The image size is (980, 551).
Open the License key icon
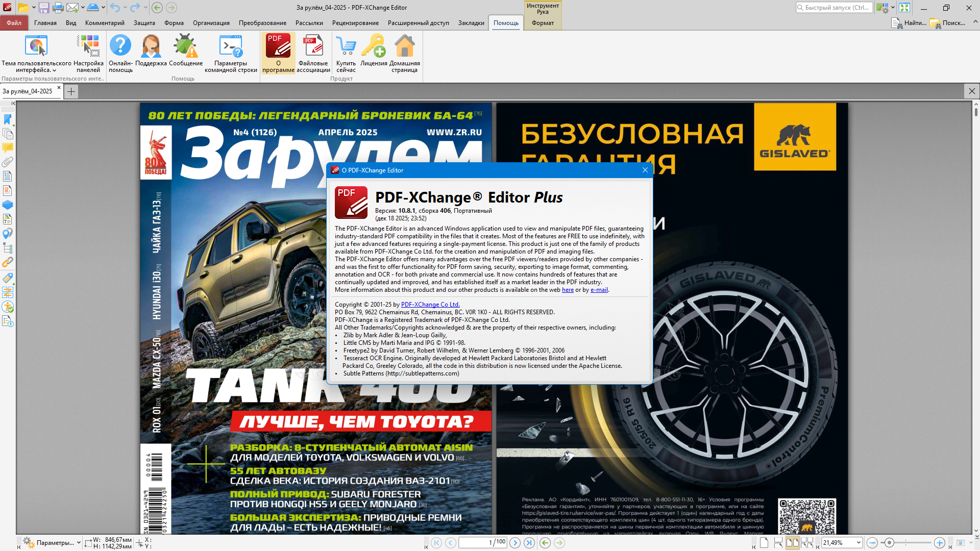pos(374,47)
